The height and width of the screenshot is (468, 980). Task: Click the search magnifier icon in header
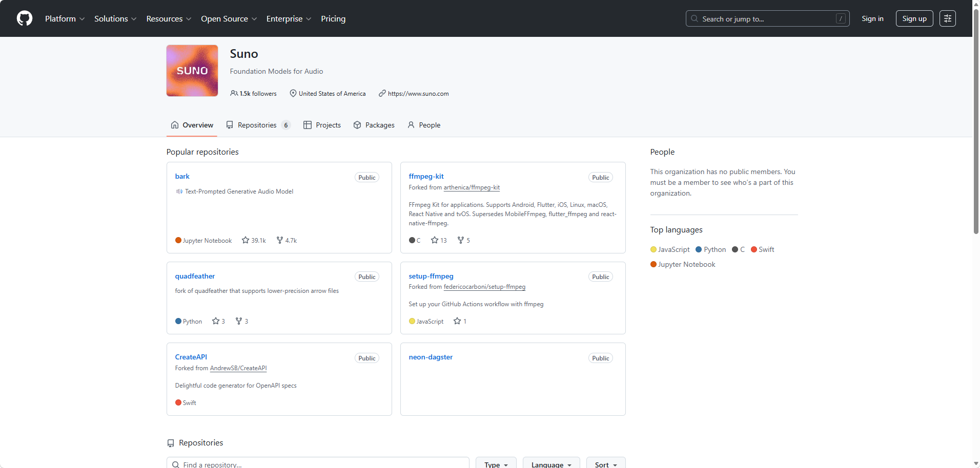695,18
